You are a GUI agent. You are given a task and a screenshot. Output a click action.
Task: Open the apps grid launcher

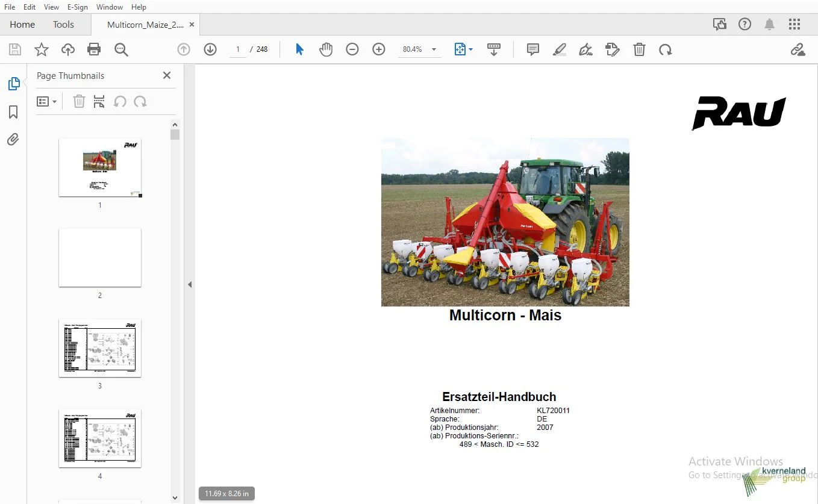point(795,24)
